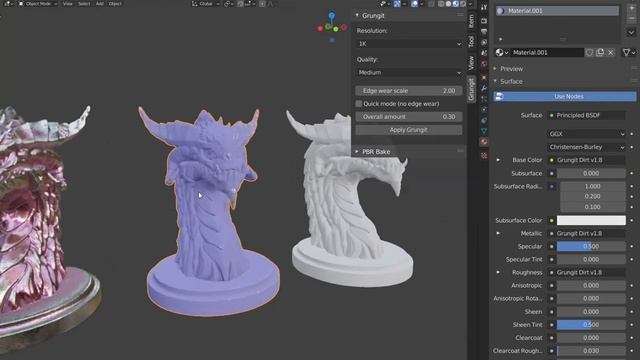Open the Select menu

click(x=84, y=4)
